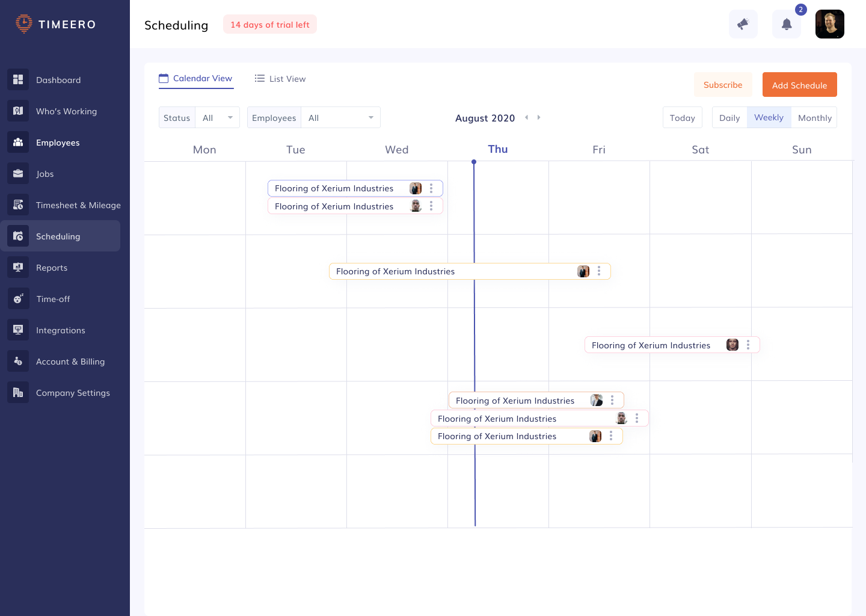Click the Time-off icon

coord(18,298)
